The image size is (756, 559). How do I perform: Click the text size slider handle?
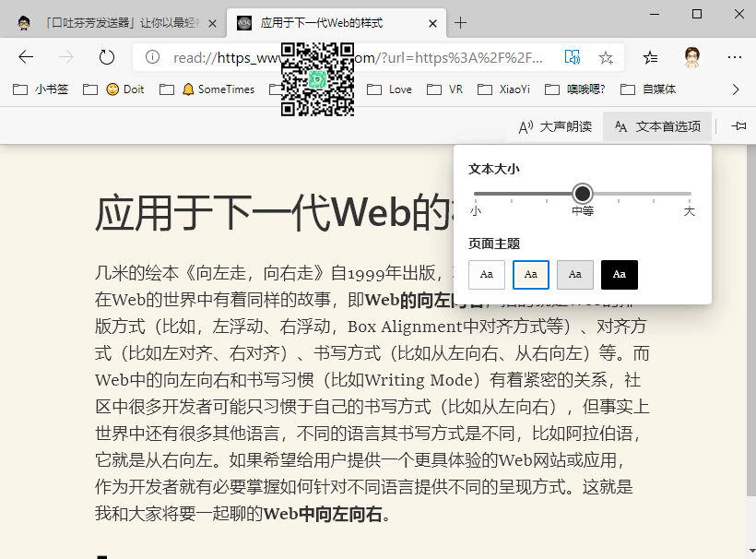583,194
